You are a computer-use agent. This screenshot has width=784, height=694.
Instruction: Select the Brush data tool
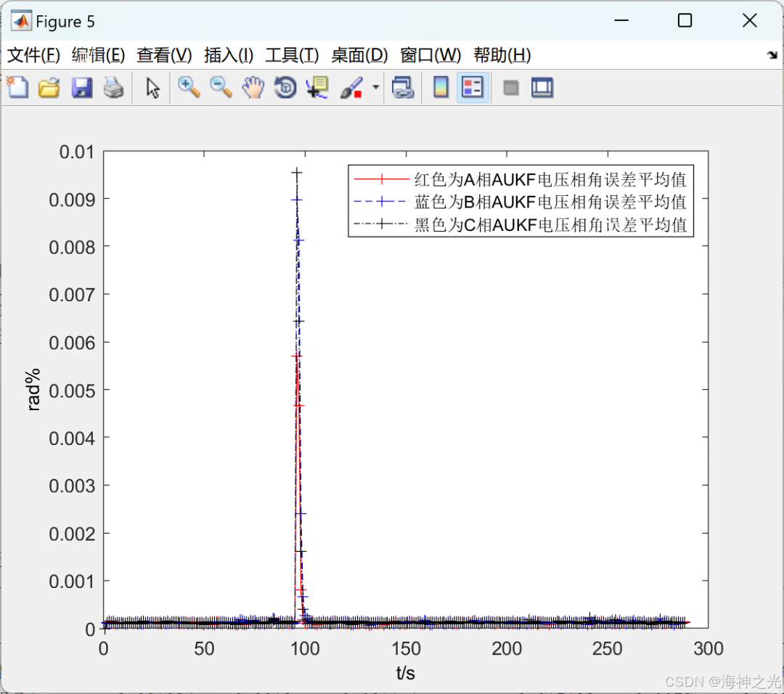point(351,88)
